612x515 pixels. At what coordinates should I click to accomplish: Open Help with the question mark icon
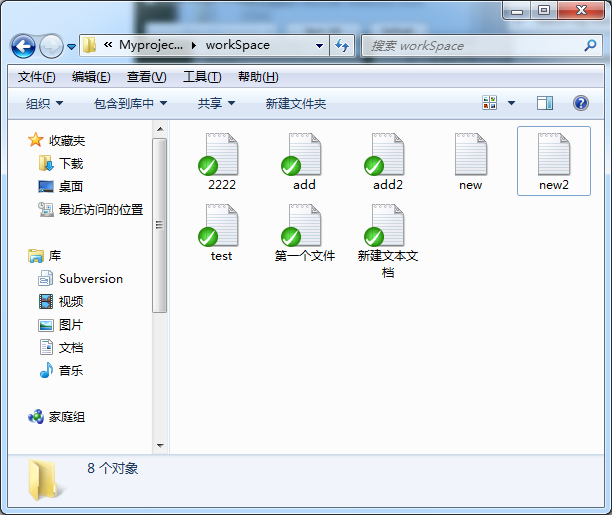581,103
